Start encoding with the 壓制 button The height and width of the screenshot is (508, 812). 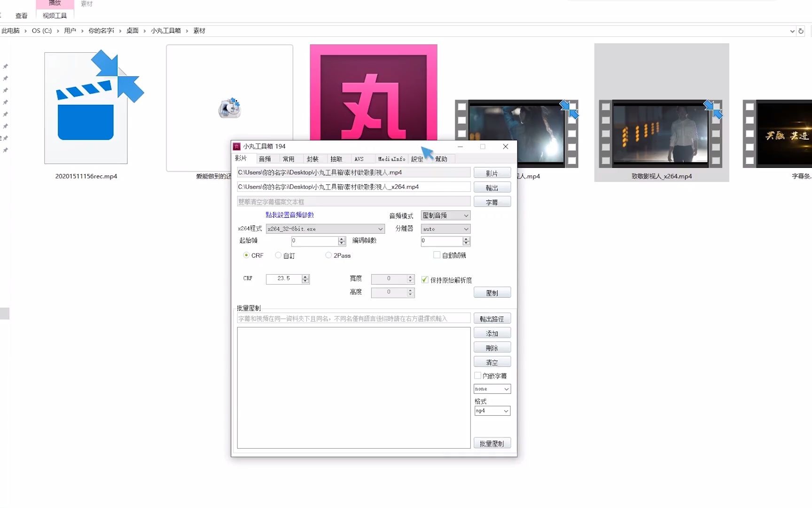492,293
